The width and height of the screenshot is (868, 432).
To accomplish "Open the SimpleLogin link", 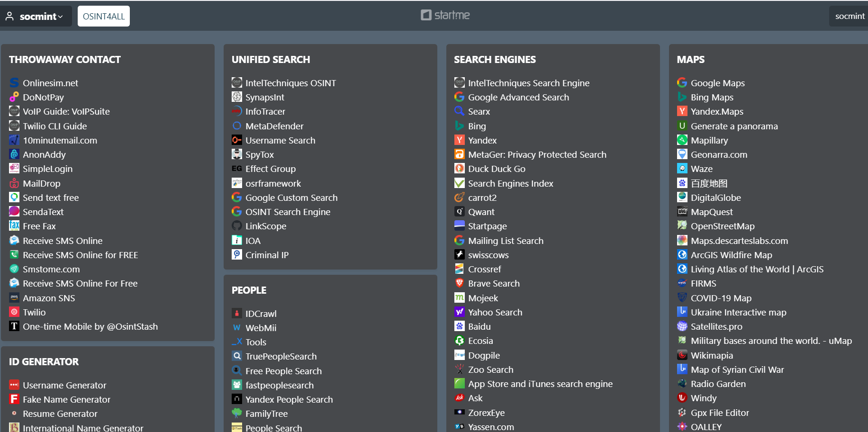I will point(48,169).
